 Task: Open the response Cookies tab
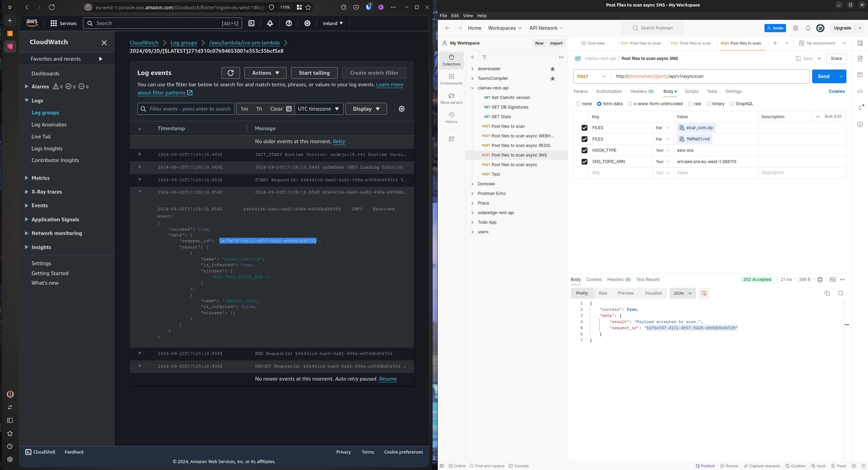click(594, 280)
